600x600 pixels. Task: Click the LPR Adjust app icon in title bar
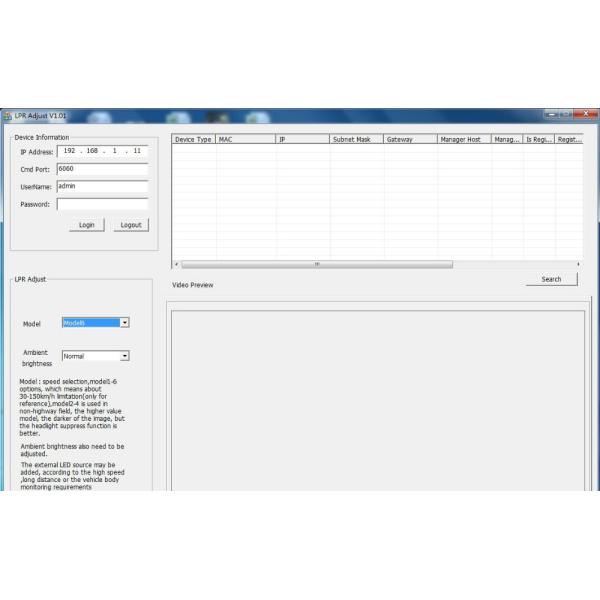6,116
